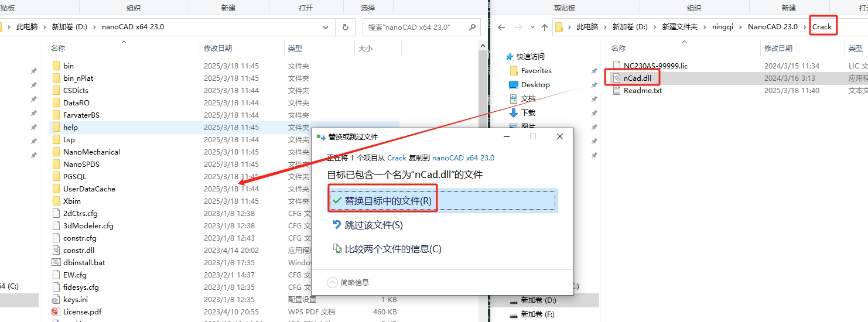Sort left window by 大小 column
868x322 pixels.
click(365, 49)
